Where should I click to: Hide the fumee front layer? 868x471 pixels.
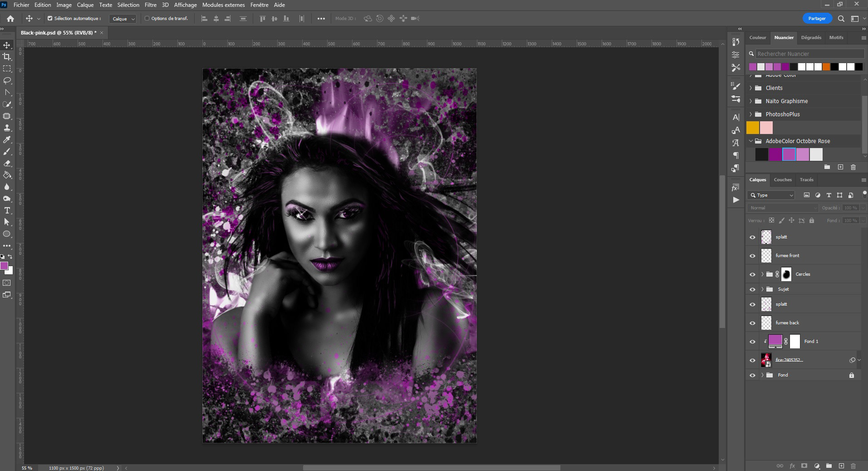752,256
